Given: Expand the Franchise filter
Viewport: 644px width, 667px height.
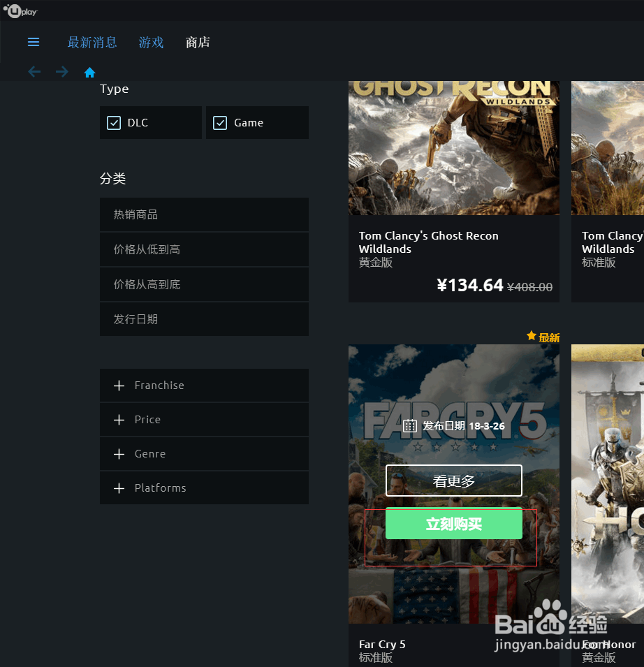Looking at the screenshot, I should 204,386.
